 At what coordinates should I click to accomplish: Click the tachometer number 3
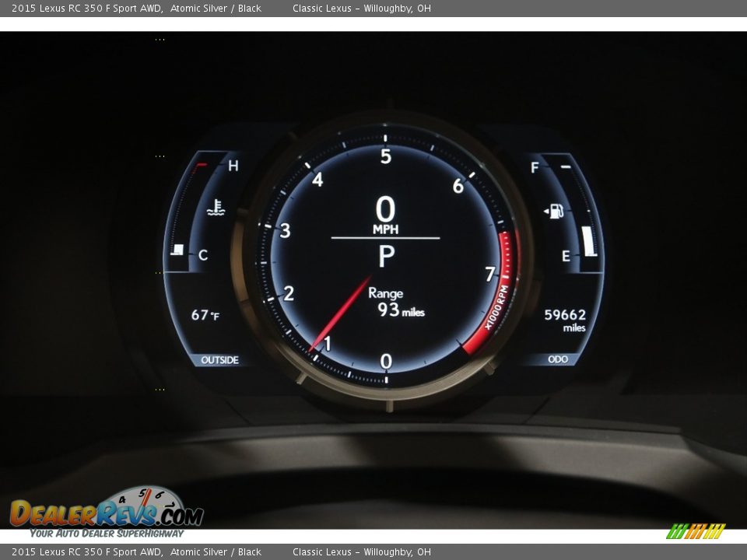285,230
